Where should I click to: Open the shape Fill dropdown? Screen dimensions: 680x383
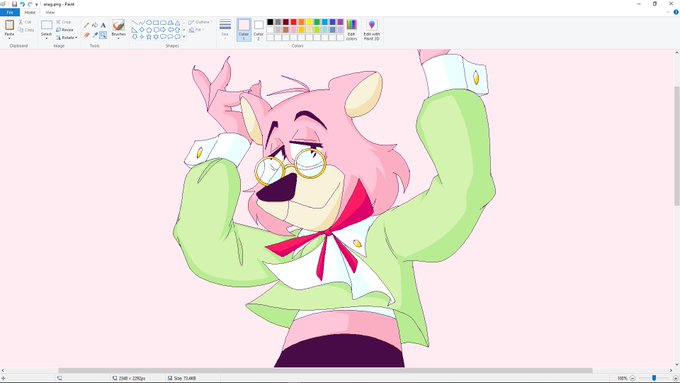tap(196, 30)
